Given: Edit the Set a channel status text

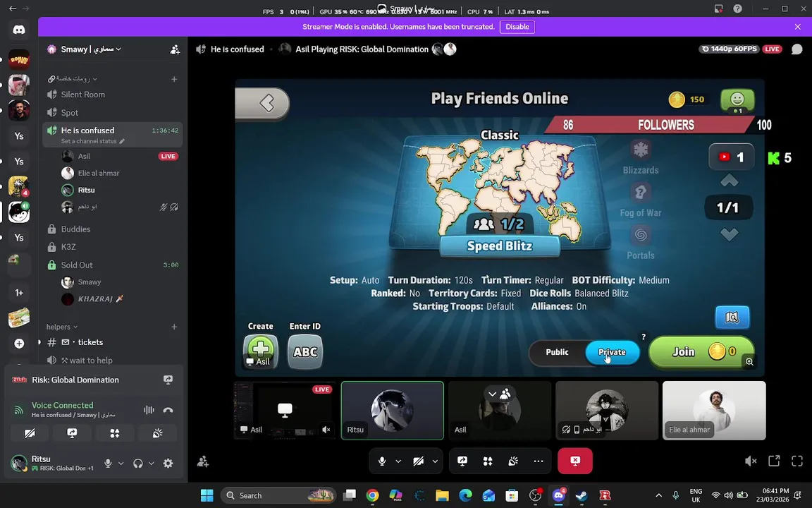Looking at the screenshot, I should pyautogui.click(x=93, y=141).
